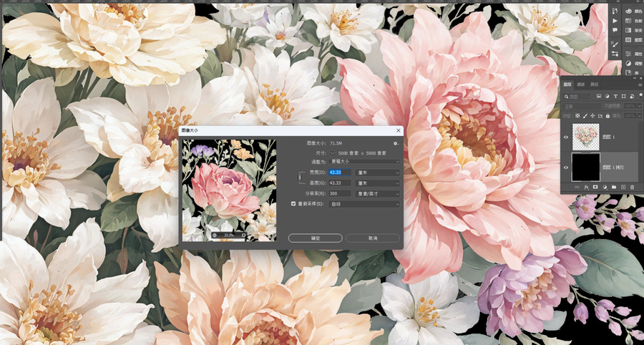The height and width of the screenshot is (345, 644).
Task: Expand the 尺寸 dimensions unit dropdown arrow
Action: (x=332, y=152)
